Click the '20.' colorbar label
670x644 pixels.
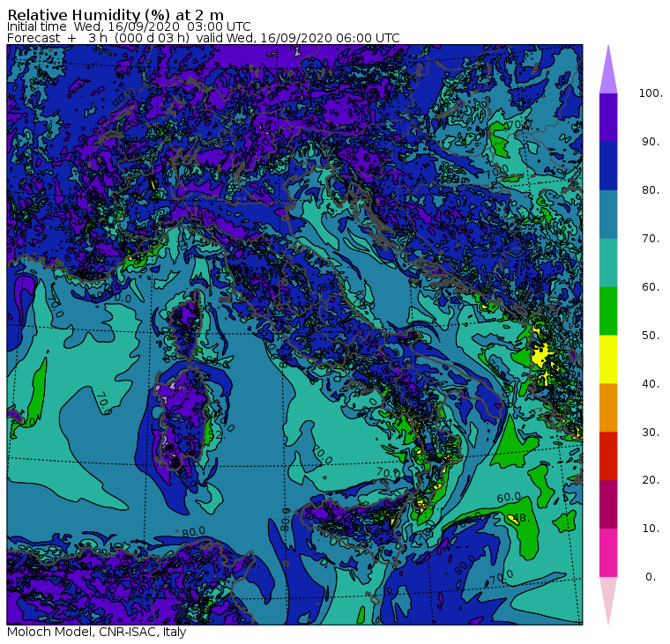[651, 480]
